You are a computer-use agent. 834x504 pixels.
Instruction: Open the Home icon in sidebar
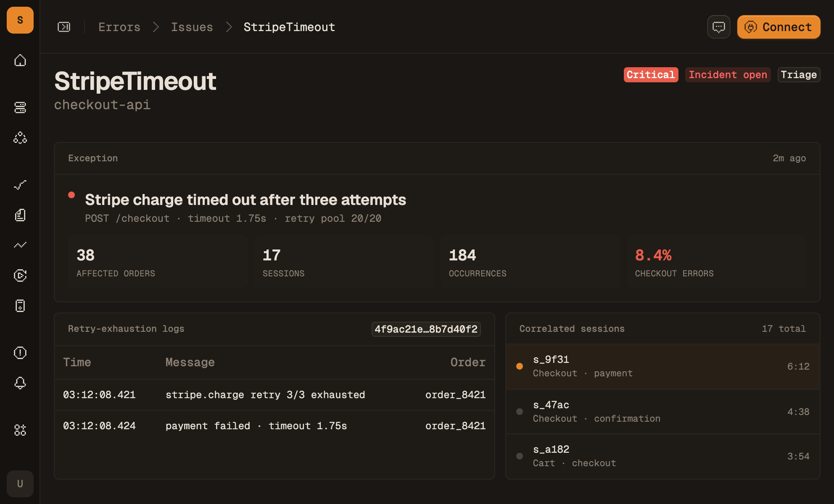click(x=20, y=60)
